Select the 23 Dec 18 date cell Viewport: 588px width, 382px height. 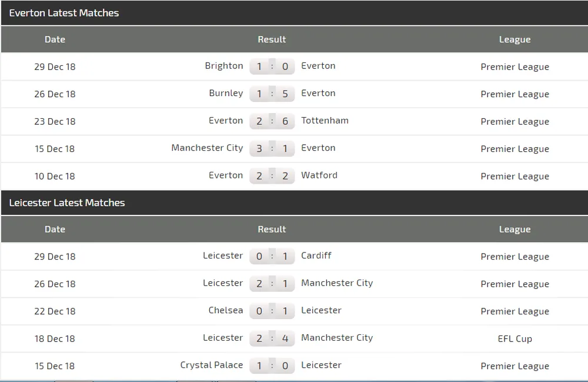pyautogui.click(x=55, y=121)
